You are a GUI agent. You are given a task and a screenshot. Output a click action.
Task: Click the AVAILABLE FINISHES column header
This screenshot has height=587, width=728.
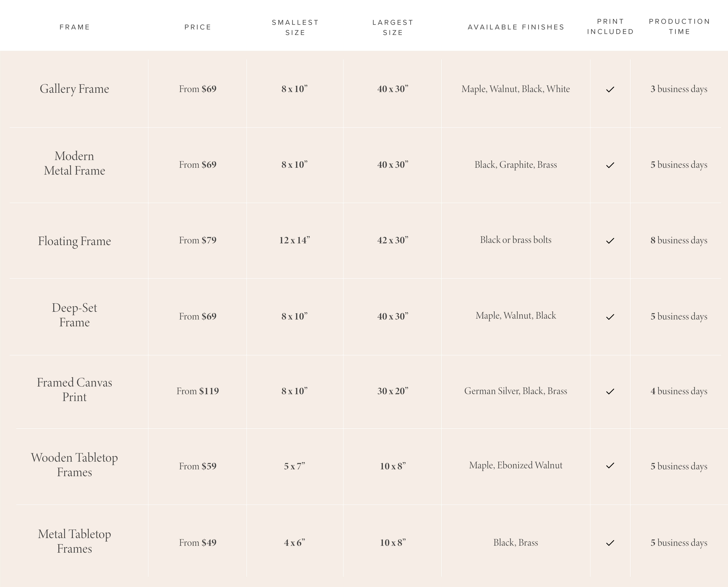point(516,27)
